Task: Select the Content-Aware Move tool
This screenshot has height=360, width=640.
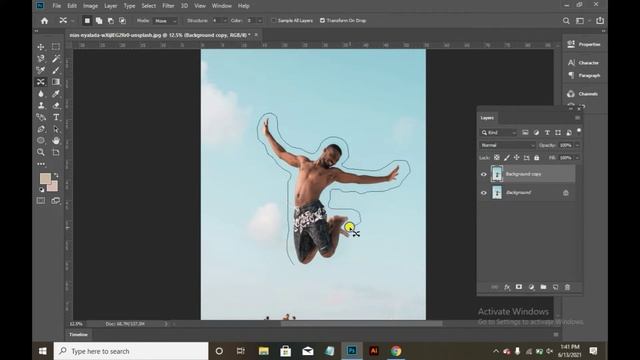Action: pyautogui.click(x=41, y=82)
